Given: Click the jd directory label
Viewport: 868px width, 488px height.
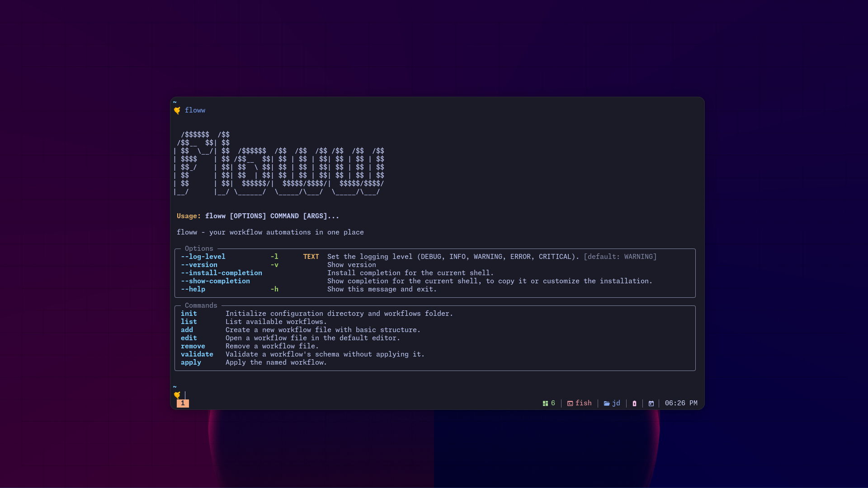Looking at the screenshot, I should (x=616, y=403).
